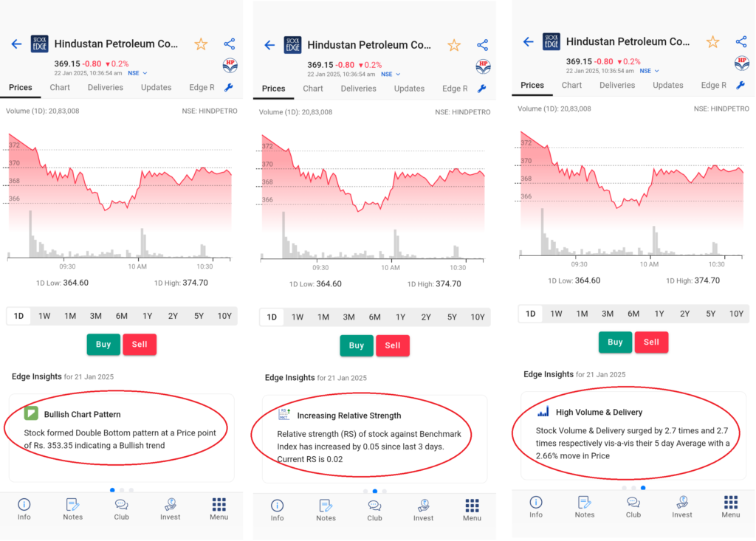The image size is (756, 541).
Task: Open wrench settings icon in middle panel
Action: point(482,89)
